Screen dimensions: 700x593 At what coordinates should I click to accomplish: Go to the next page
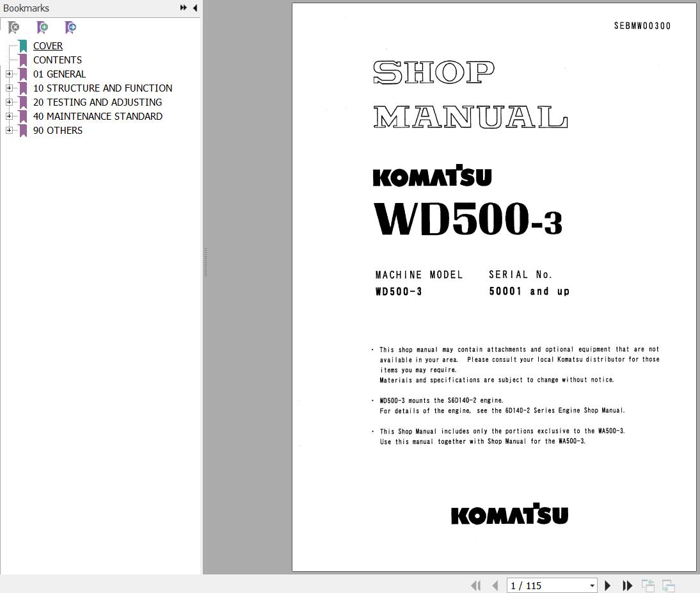607,585
